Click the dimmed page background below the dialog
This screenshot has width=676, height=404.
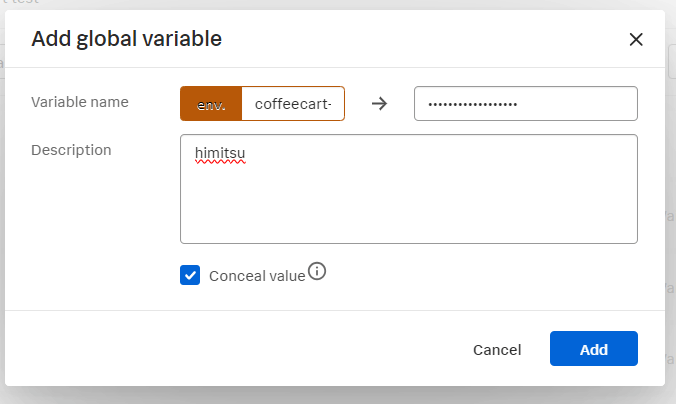pyautogui.click(x=338, y=397)
